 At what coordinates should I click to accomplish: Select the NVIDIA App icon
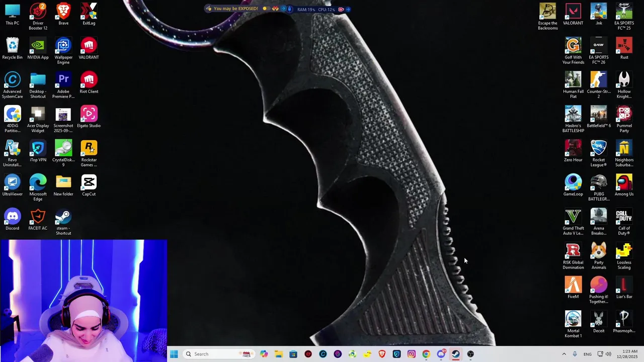pos(38,48)
